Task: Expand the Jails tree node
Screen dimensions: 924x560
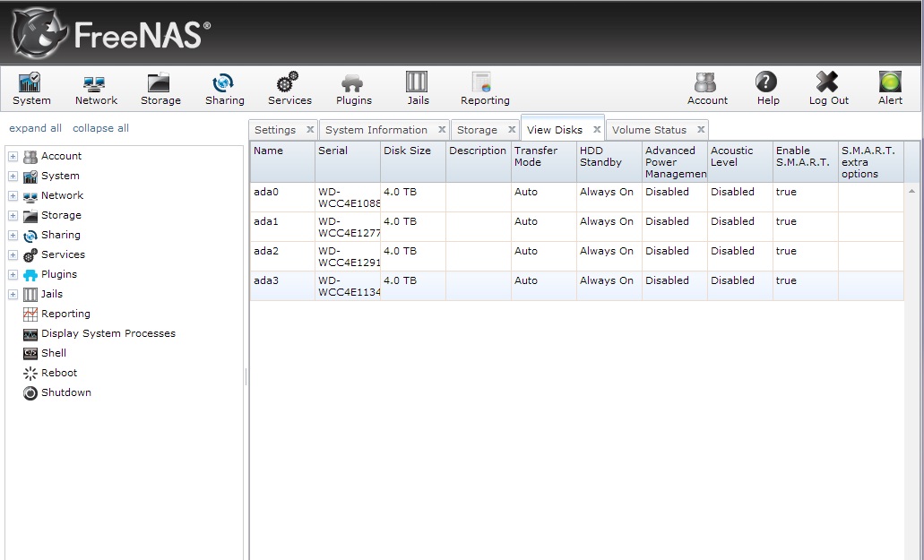Action: pos(13,295)
